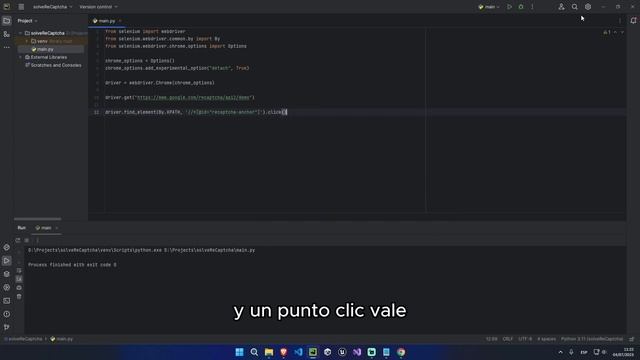Open the Terminal tool window icon
This screenshot has width=640, height=360.
click(x=7, y=301)
